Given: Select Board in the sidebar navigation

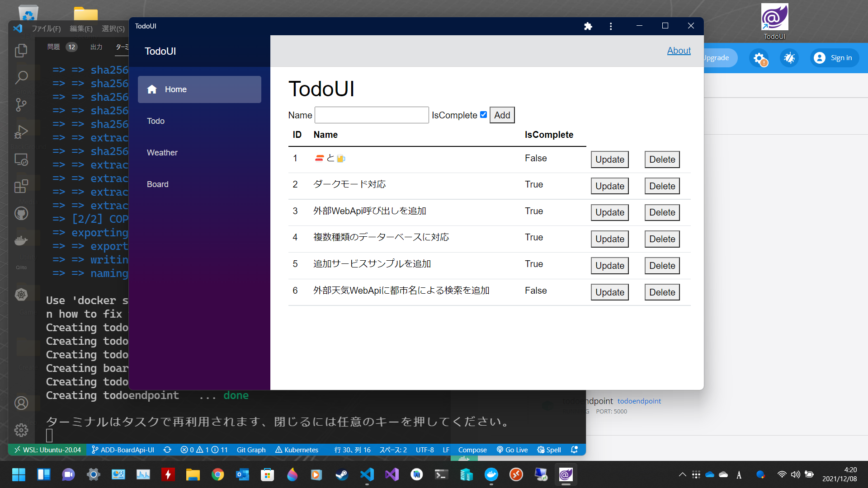Looking at the screenshot, I should tap(157, 184).
